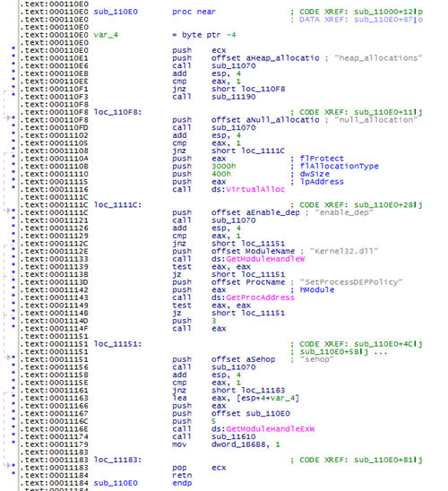Click the sub_11190 call operand

click(233, 97)
